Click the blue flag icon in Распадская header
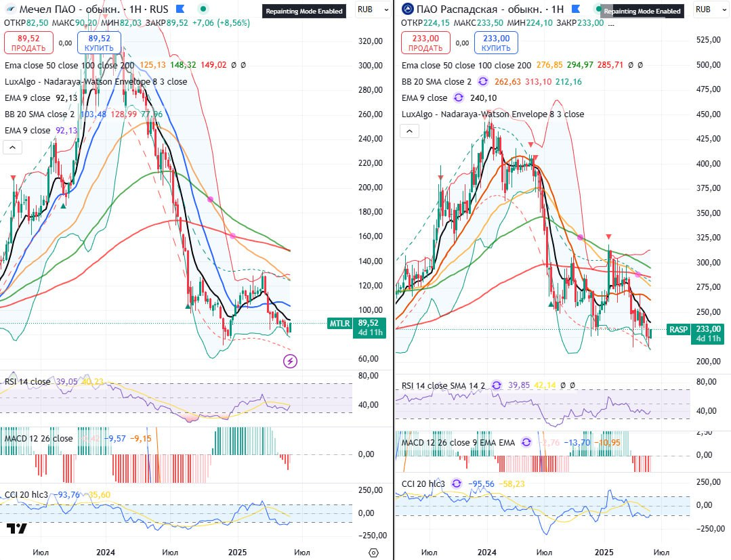The height and width of the screenshot is (560, 731). [x=576, y=9]
